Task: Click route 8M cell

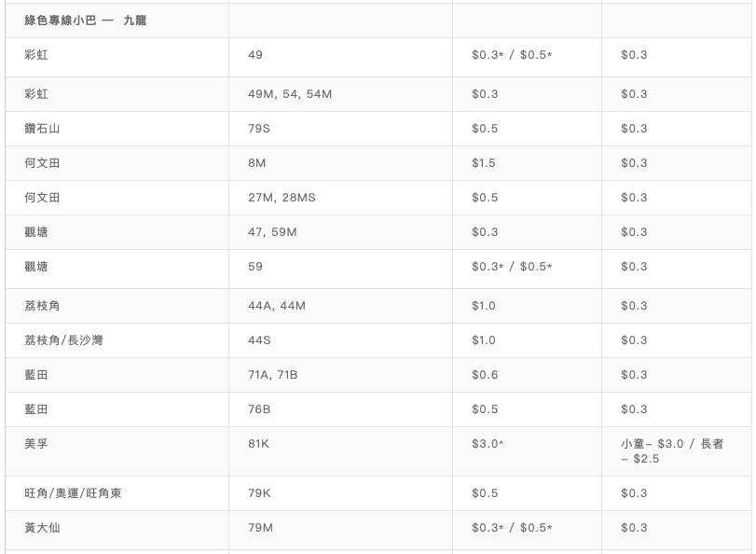Action: point(257,163)
